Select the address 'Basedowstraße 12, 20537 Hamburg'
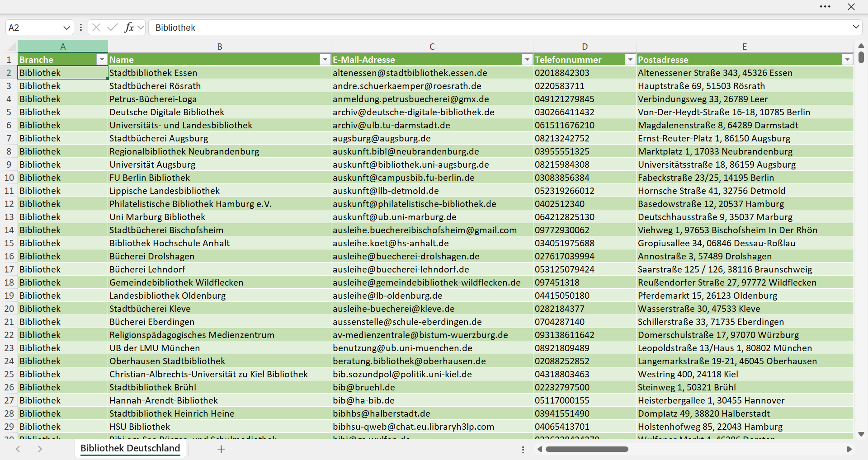868x460 pixels. [745, 204]
